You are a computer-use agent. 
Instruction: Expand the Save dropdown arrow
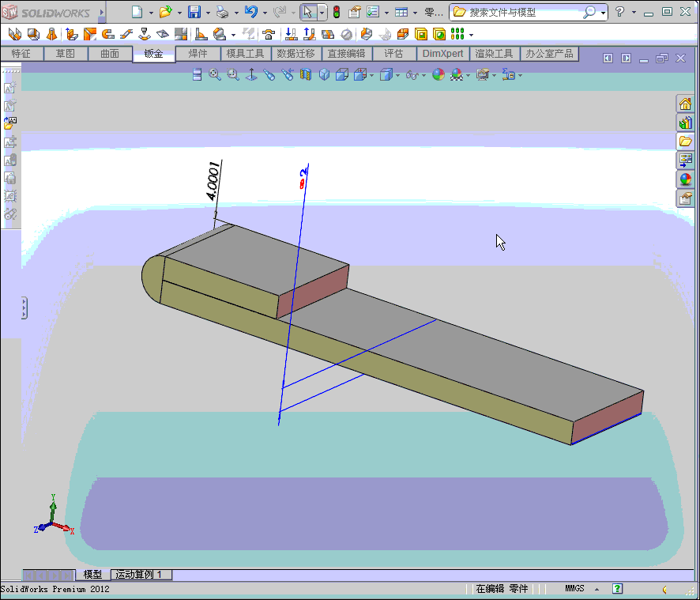click(x=208, y=13)
